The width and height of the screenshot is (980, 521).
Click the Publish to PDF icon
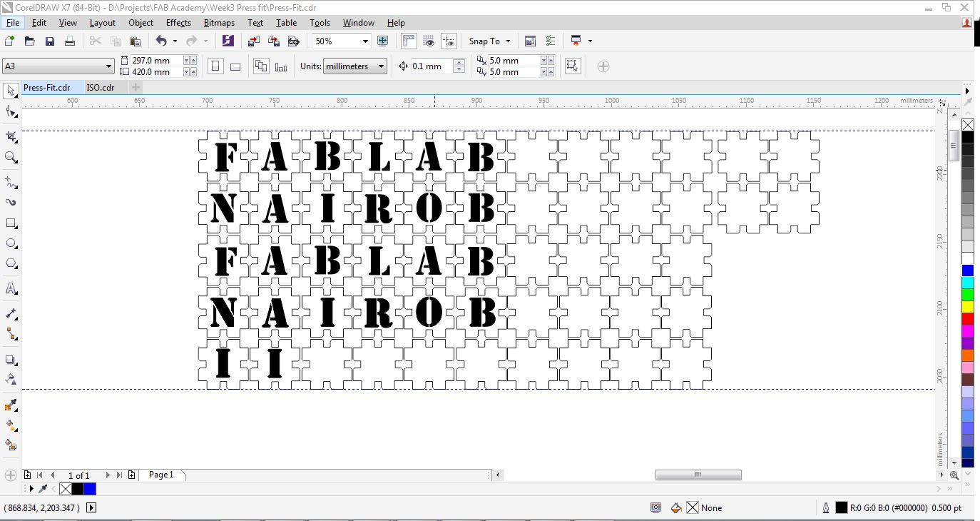(x=293, y=41)
